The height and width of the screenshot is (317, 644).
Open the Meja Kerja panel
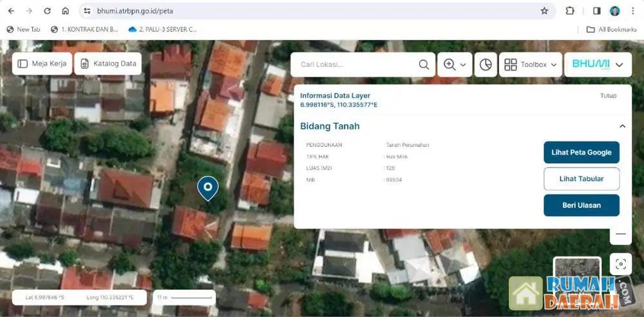coord(42,64)
